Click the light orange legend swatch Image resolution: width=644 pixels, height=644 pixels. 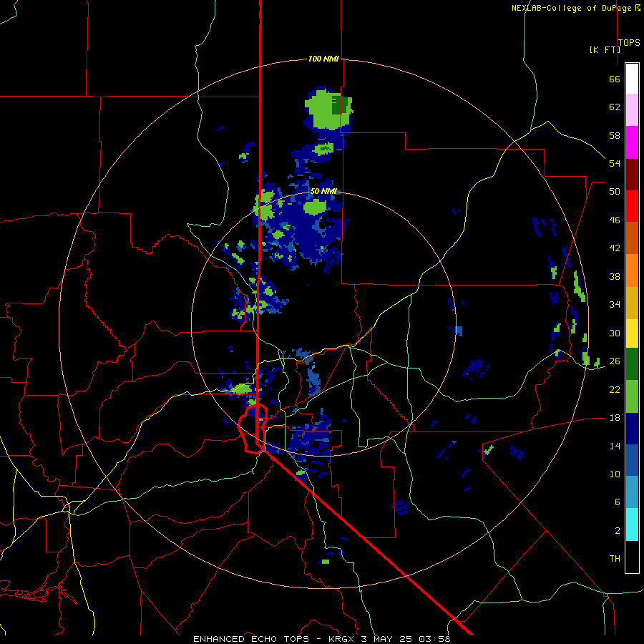point(632,270)
